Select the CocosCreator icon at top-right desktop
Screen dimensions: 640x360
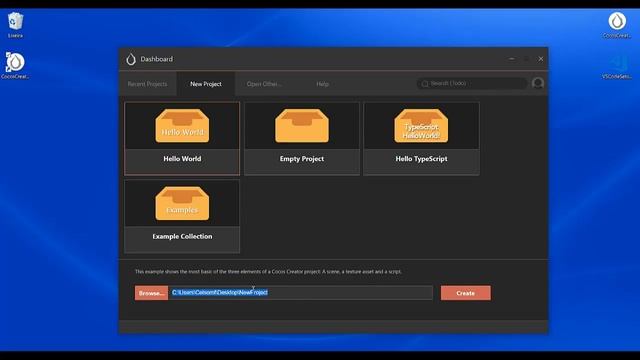(x=617, y=24)
